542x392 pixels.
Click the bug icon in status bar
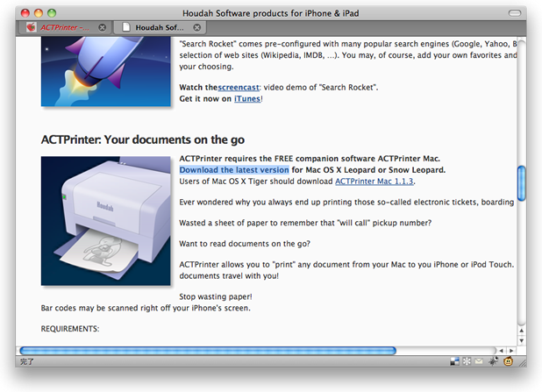coord(493,361)
